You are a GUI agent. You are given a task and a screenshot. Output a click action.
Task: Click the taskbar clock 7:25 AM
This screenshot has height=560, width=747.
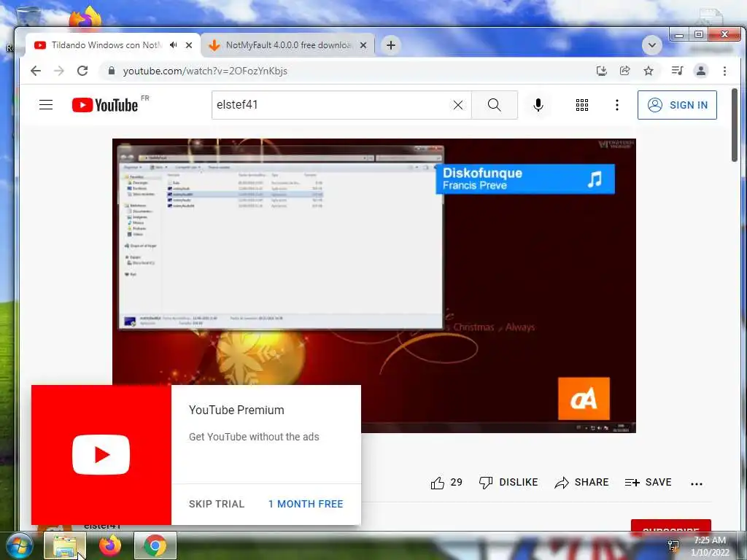tap(710, 540)
